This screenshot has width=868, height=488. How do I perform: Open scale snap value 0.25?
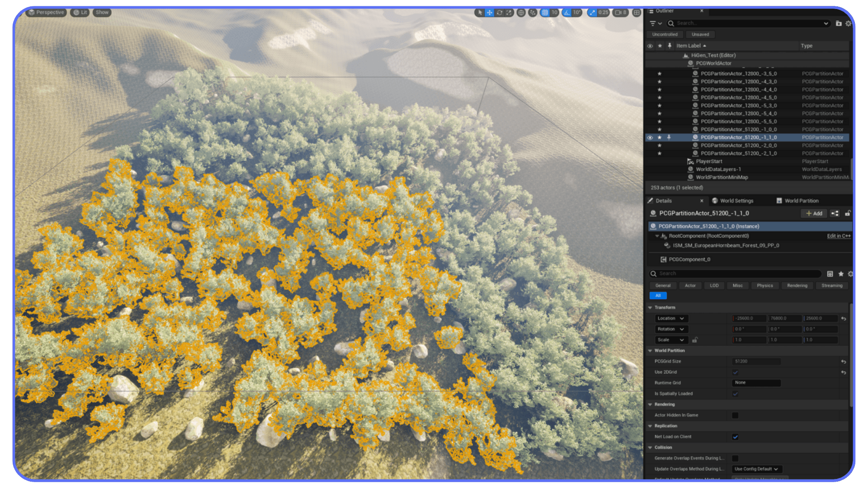pos(604,13)
